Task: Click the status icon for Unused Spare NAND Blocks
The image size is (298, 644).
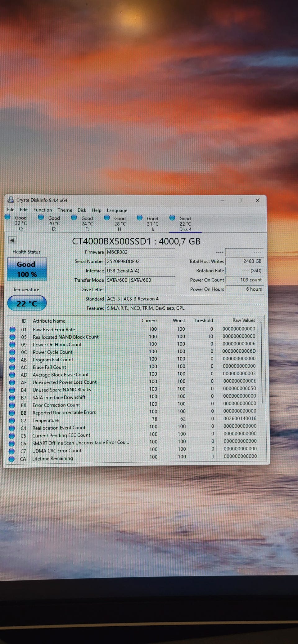Action: tap(12, 390)
